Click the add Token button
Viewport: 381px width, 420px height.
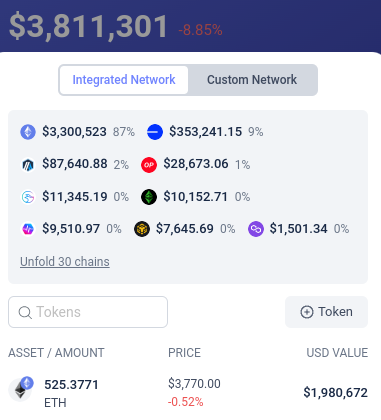coord(326,312)
